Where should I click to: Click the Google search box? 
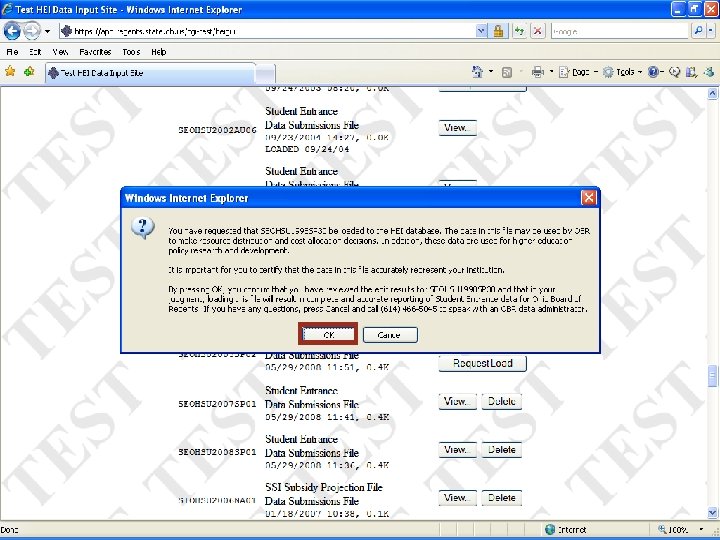coord(619,31)
